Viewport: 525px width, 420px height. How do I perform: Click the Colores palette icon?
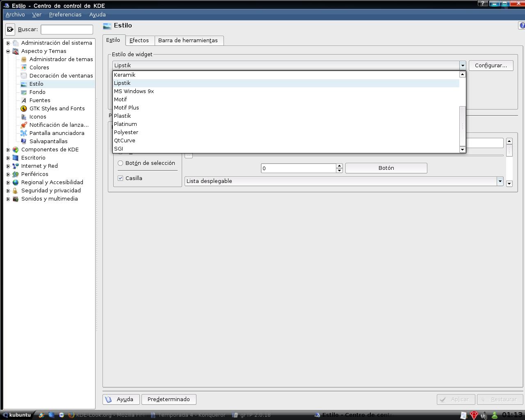point(24,68)
